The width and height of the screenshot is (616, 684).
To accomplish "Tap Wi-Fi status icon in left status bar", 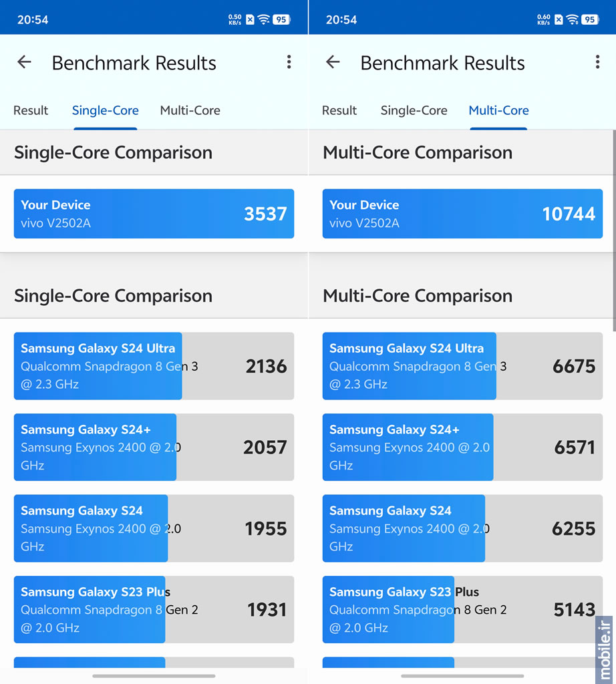I will click(x=264, y=19).
